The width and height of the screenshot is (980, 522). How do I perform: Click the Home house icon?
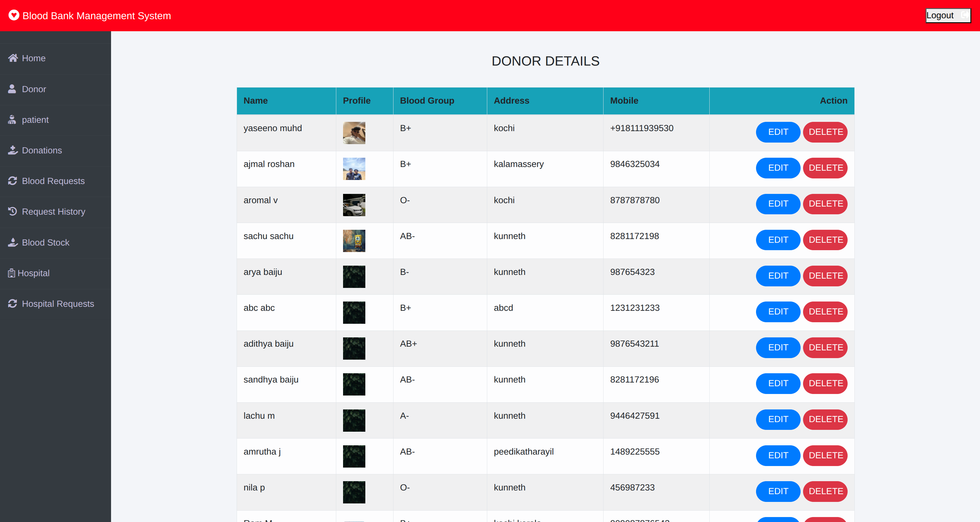[13, 58]
